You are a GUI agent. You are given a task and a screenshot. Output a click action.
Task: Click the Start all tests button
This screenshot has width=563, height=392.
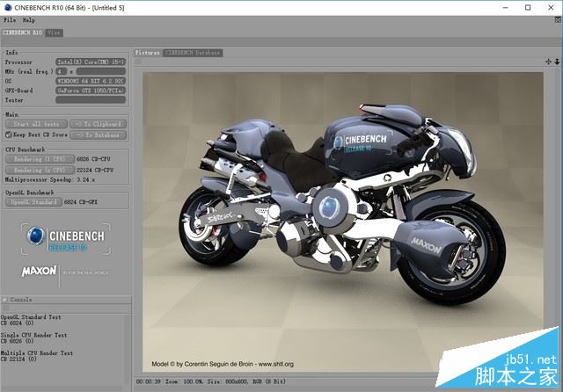click(x=36, y=124)
